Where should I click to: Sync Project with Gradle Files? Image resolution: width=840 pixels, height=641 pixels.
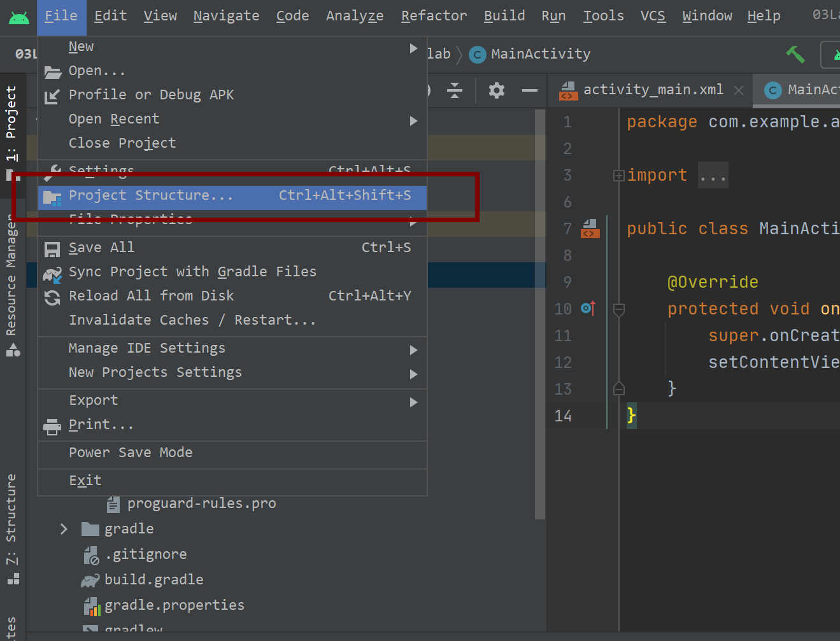[232, 272]
